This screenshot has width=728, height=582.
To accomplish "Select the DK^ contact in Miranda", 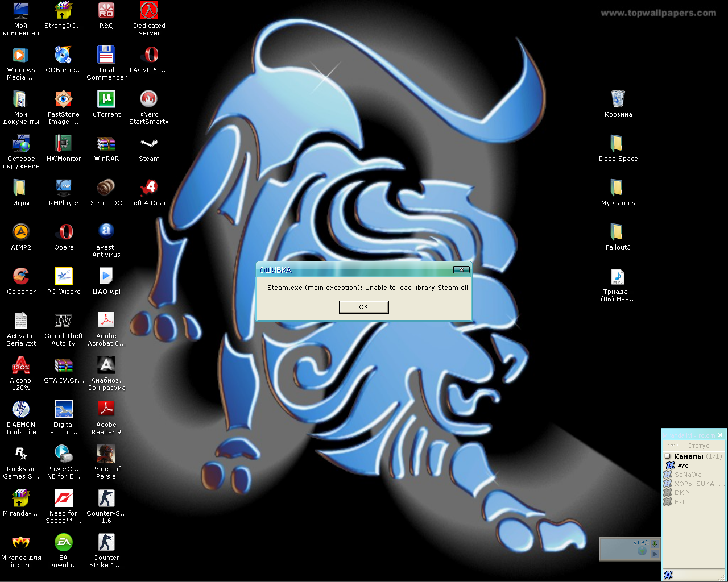I will pyautogui.click(x=681, y=493).
